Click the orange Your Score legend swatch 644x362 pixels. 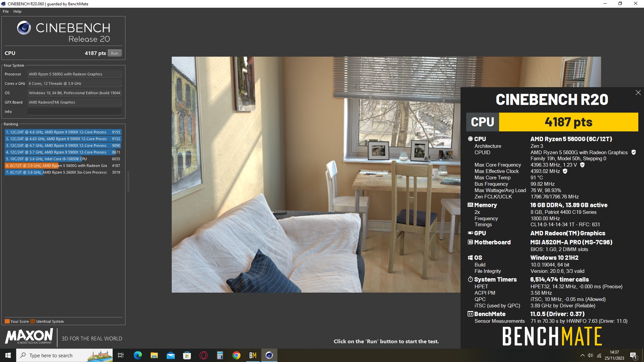click(7, 321)
